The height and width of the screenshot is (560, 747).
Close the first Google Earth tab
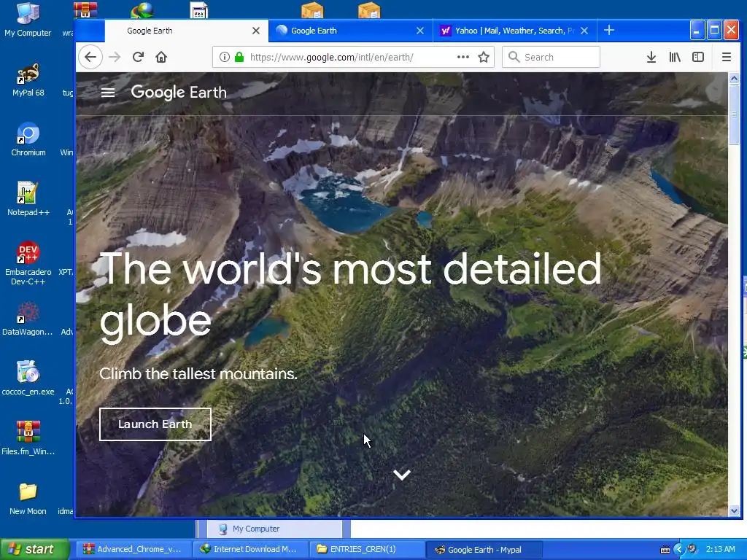[256, 31]
